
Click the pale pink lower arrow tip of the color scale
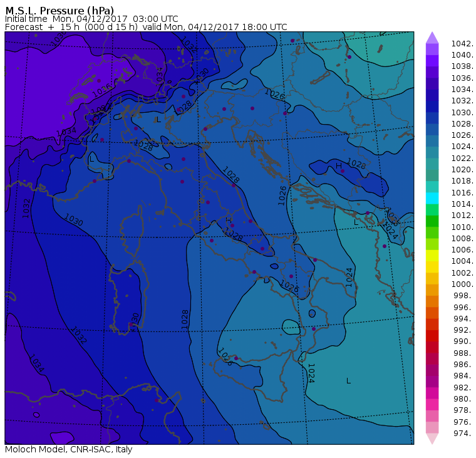coord(432,439)
